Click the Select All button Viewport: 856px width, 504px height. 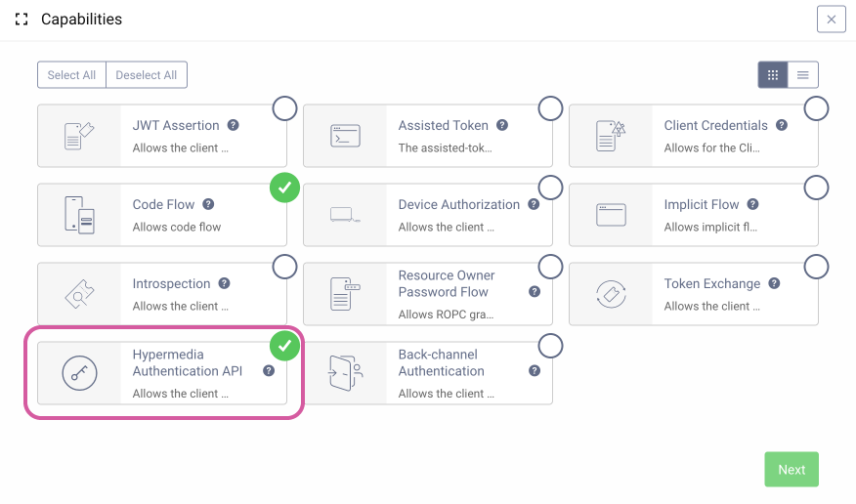[x=71, y=75]
